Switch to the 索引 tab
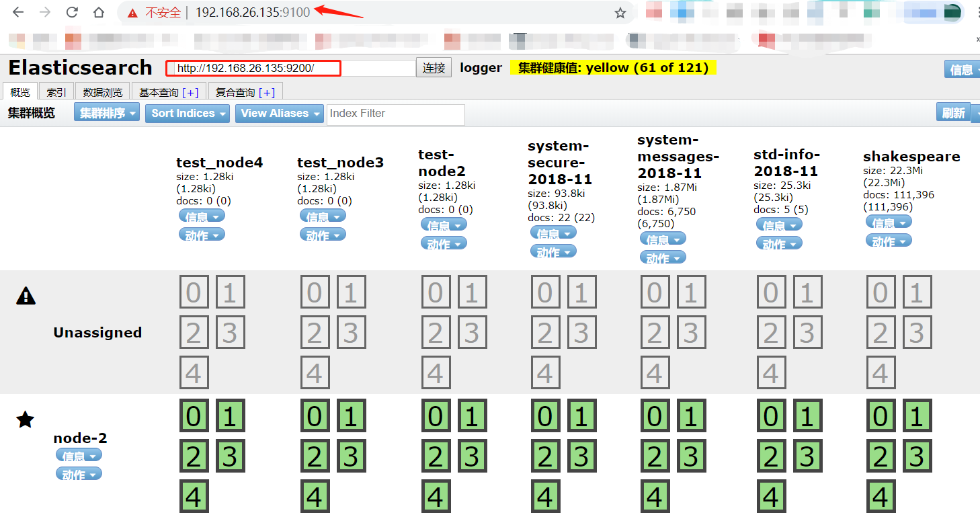Viewport: 980px width, 523px height. coord(56,92)
